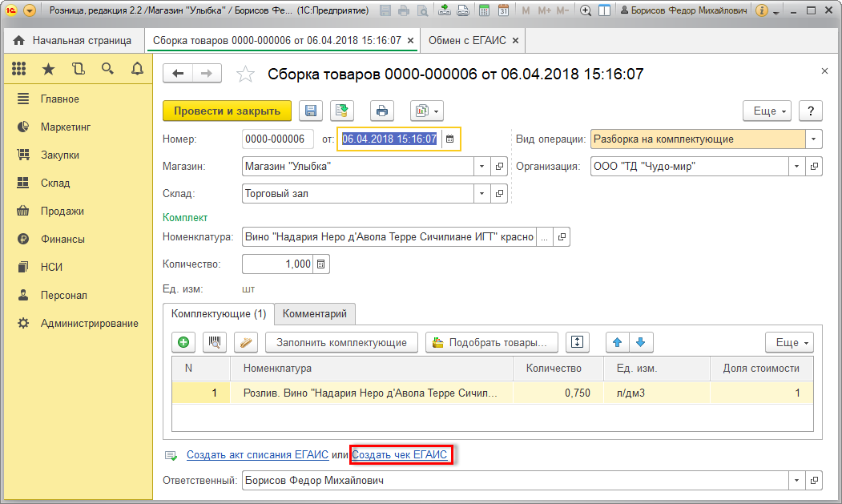Go back with the left arrow button

pos(178,73)
